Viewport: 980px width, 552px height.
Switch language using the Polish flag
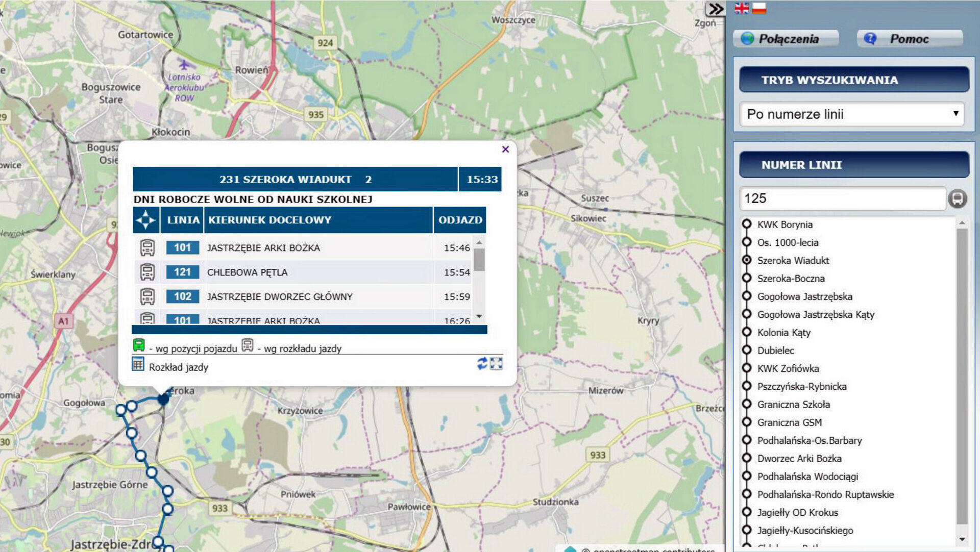pyautogui.click(x=759, y=8)
